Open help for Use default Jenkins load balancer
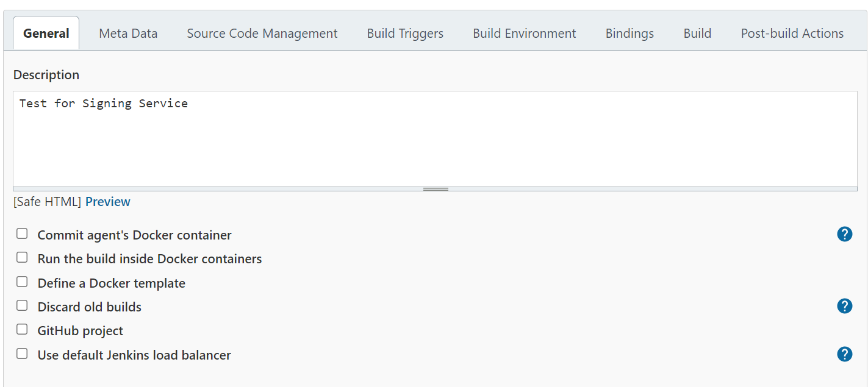Viewport: 868px width, 387px height. (844, 354)
